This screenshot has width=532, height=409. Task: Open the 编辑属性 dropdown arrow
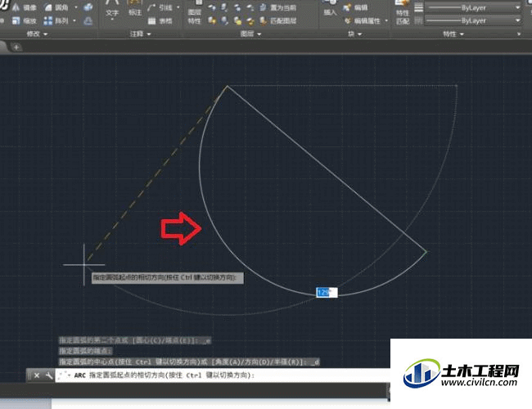(386, 21)
